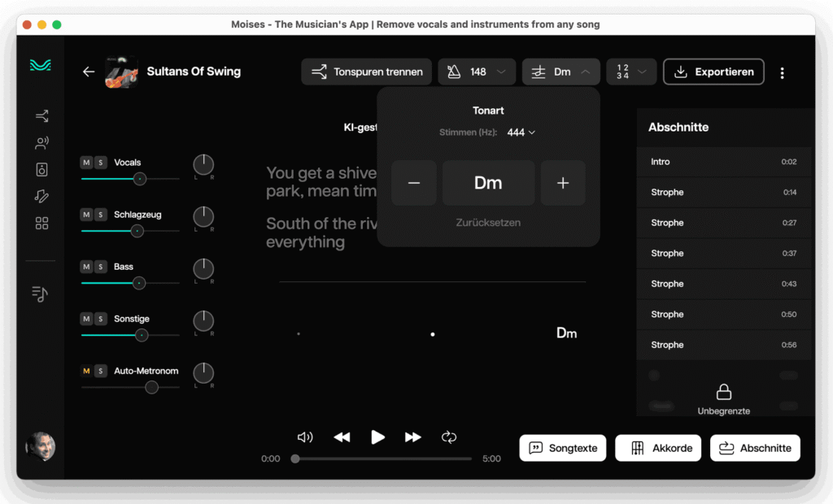Solo the Bass track
Image resolution: width=833 pixels, height=504 pixels.
(x=100, y=267)
